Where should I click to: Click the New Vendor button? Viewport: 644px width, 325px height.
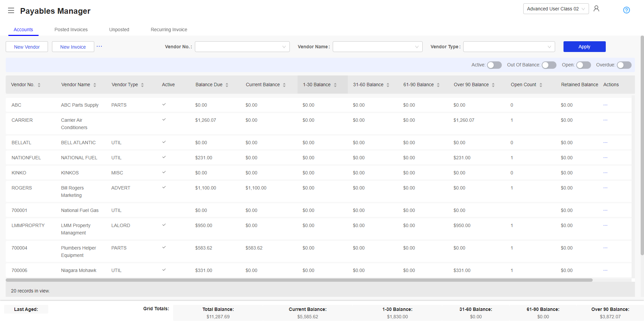tap(26, 47)
